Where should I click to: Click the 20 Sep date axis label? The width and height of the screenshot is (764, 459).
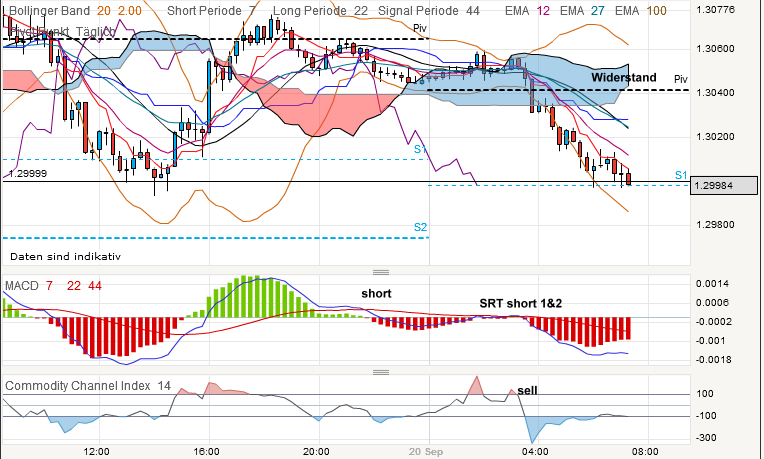point(426,452)
